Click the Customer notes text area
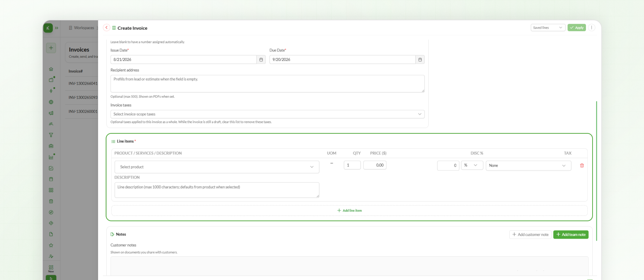The image size is (644, 280). (349, 266)
